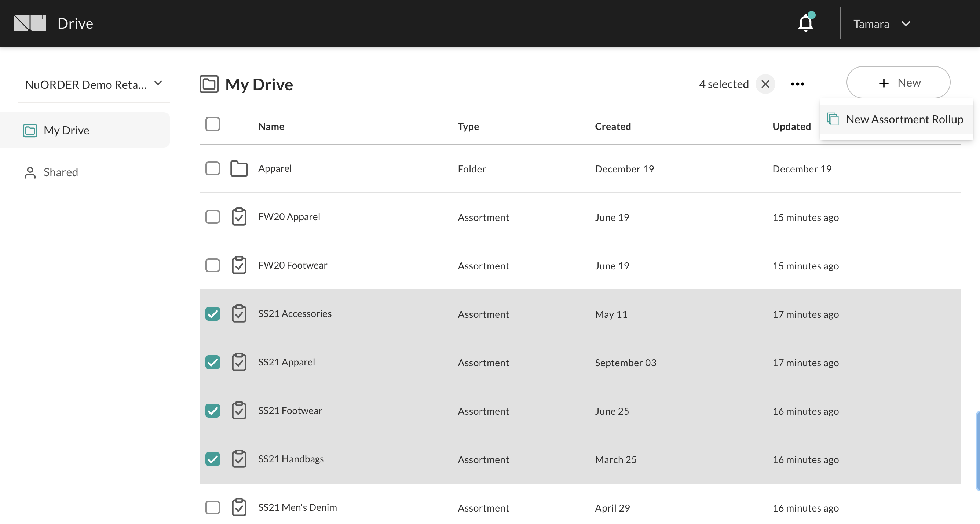980x524 pixels.
Task: Click the Folder type cell for Apparel
Action: click(472, 169)
